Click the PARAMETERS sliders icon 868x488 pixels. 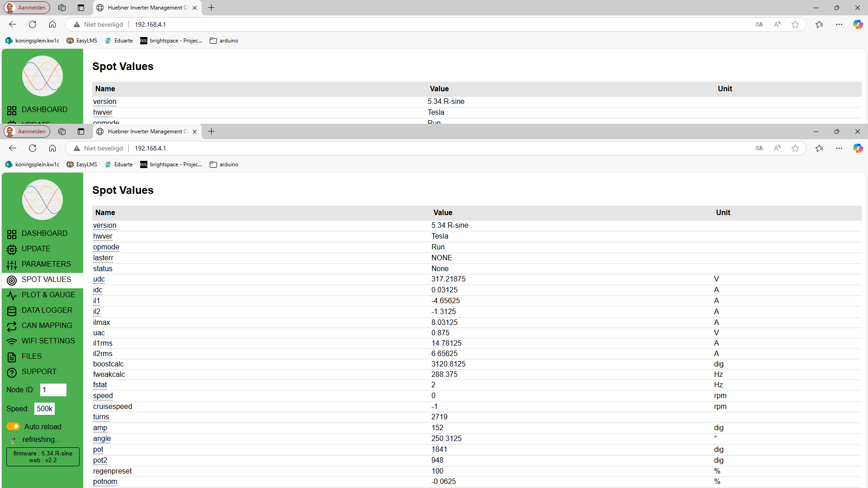pyautogui.click(x=12, y=265)
